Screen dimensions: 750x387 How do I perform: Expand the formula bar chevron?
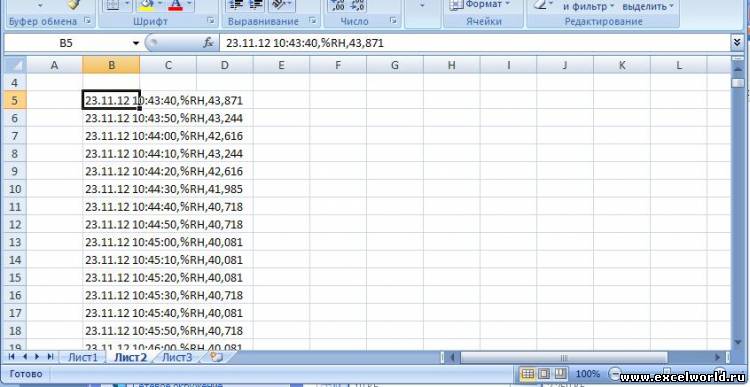coord(737,43)
